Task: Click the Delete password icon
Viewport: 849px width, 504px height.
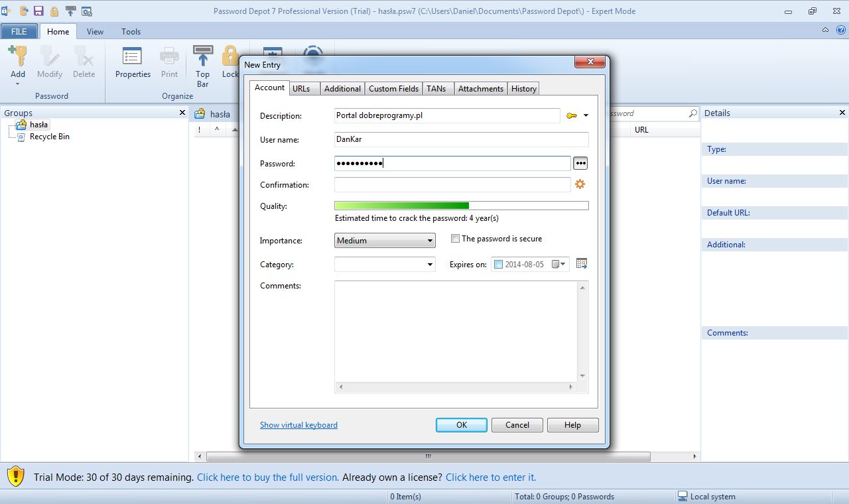Action: point(84,56)
